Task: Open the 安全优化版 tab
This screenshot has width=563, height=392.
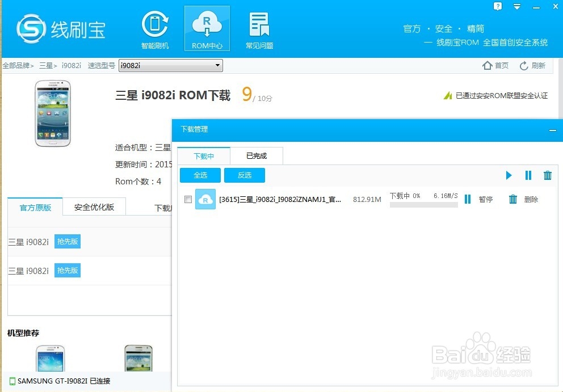Action: point(94,207)
